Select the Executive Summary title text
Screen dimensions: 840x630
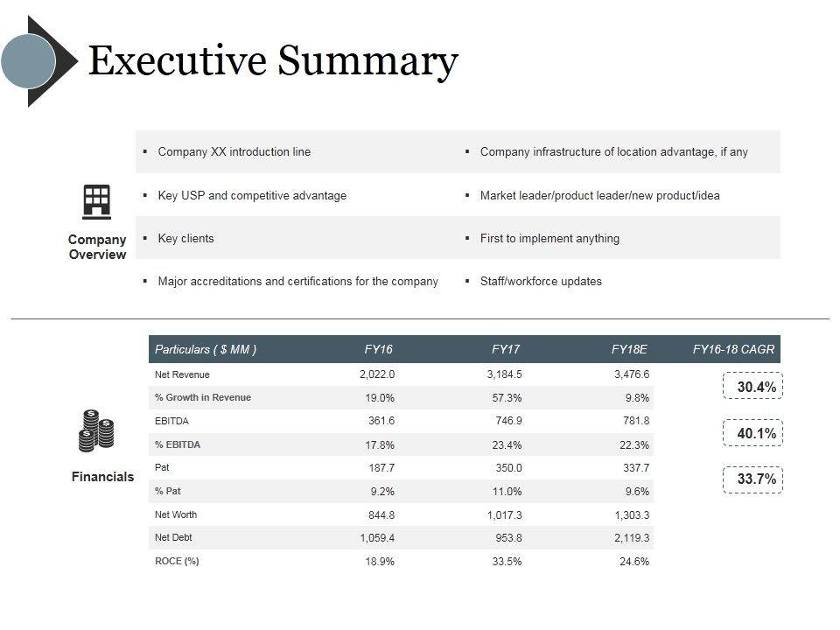pyautogui.click(x=273, y=61)
